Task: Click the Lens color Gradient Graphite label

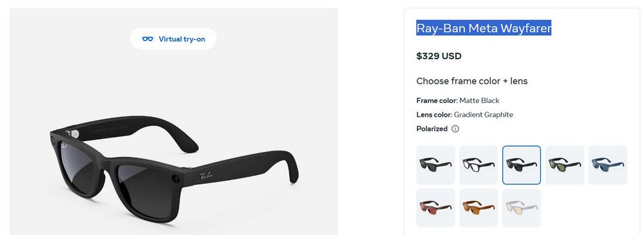Action: [x=464, y=115]
